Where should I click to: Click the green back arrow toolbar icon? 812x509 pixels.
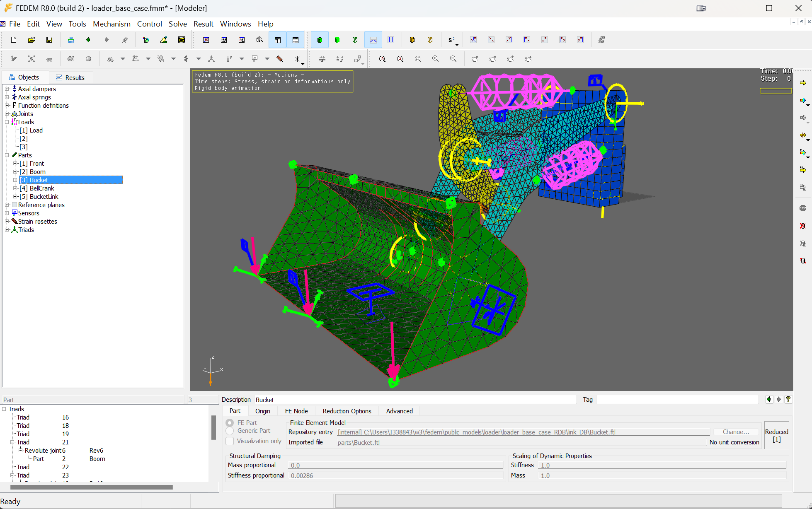[88, 40]
